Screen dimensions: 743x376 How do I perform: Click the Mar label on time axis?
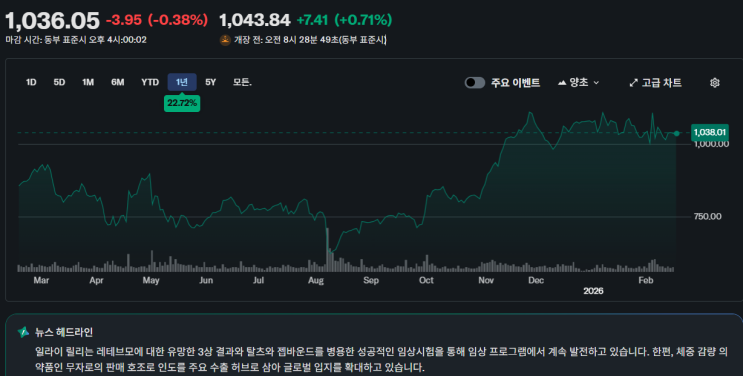[41, 280]
